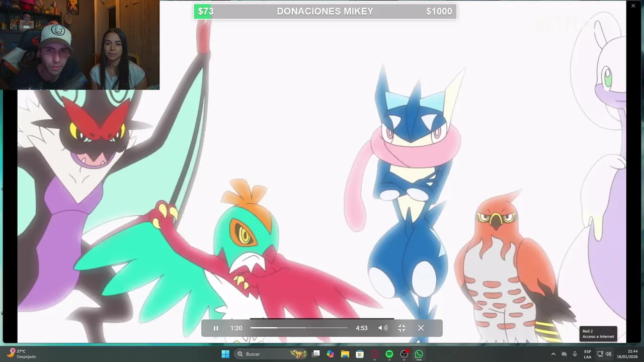644x362 pixels.
Task: Open system volume from the tray
Action: tap(608, 354)
